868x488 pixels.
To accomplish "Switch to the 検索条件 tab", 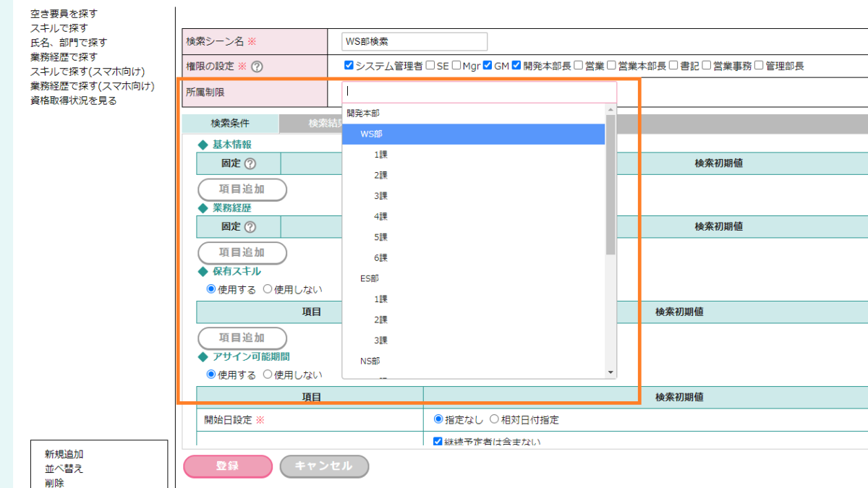I will click(229, 124).
